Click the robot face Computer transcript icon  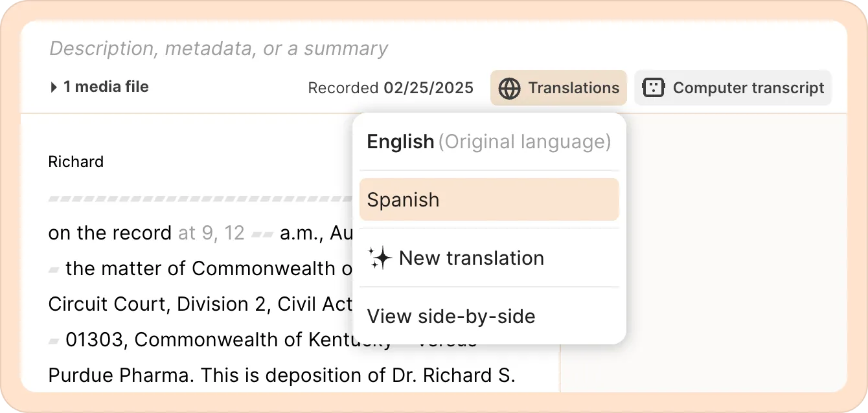click(653, 88)
